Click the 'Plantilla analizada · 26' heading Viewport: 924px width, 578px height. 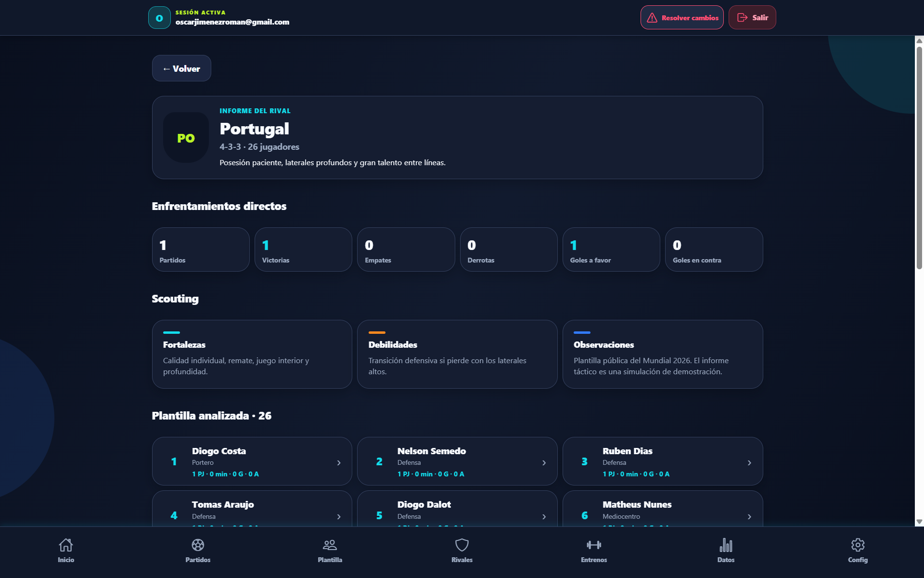pos(212,416)
